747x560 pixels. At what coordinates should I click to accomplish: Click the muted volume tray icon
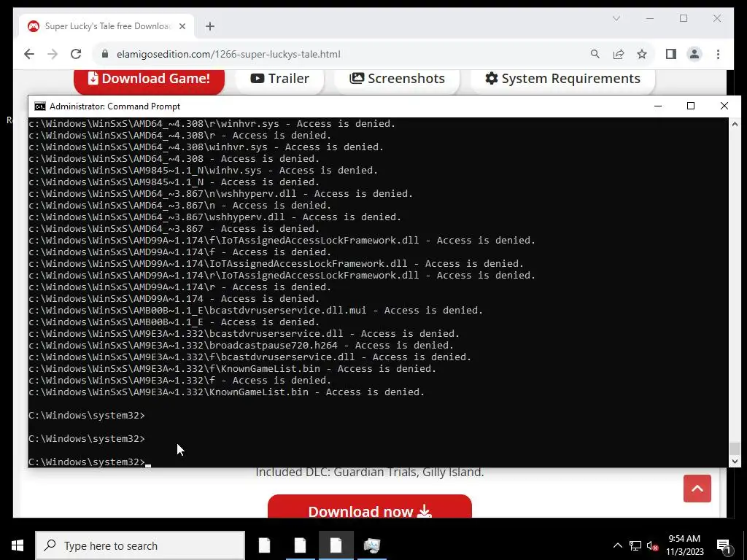pos(653,545)
